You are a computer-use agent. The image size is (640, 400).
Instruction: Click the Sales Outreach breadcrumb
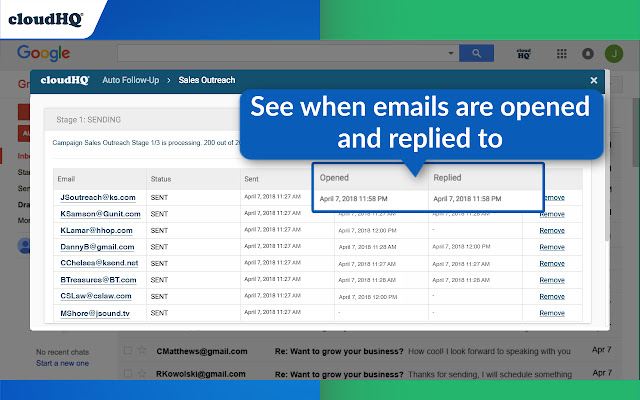pyautogui.click(x=207, y=80)
